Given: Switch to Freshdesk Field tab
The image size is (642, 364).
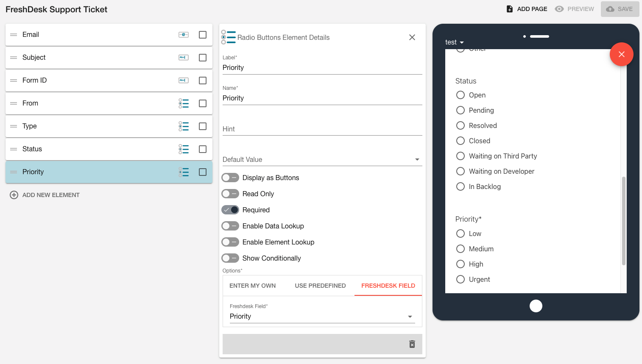Looking at the screenshot, I should coord(388,286).
